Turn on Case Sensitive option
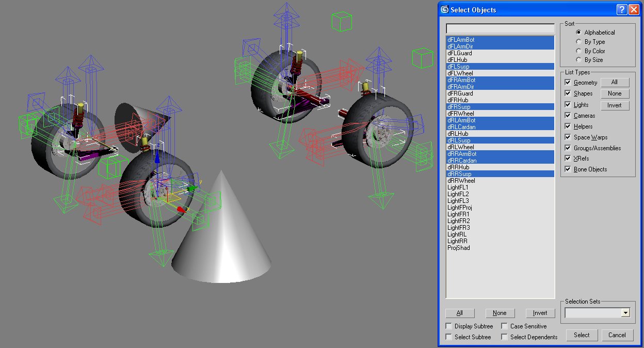Viewport: 644px width, 348px height. 504,326
